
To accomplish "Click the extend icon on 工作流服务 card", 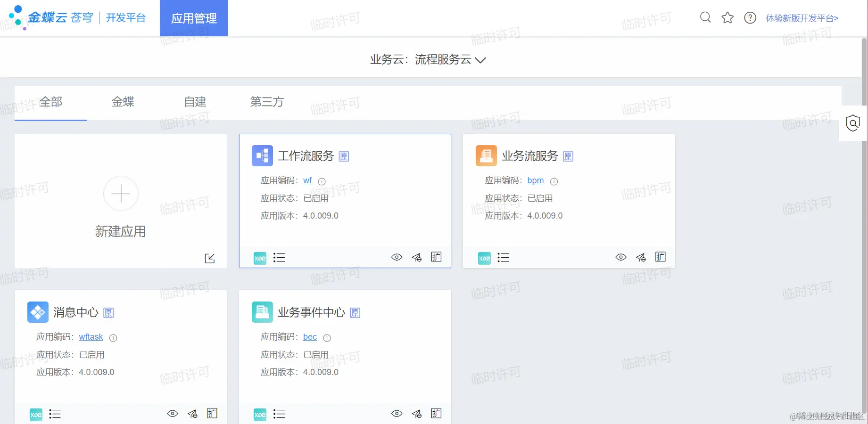I will (x=437, y=257).
